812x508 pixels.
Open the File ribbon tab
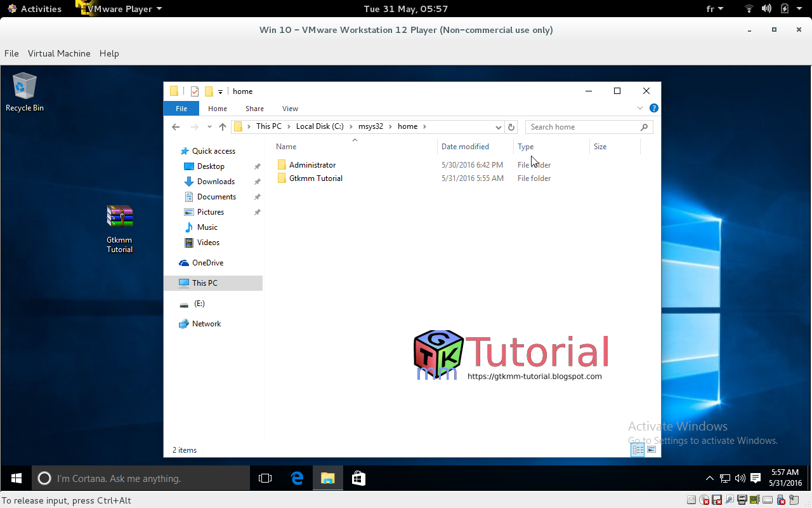[x=181, y=109]
